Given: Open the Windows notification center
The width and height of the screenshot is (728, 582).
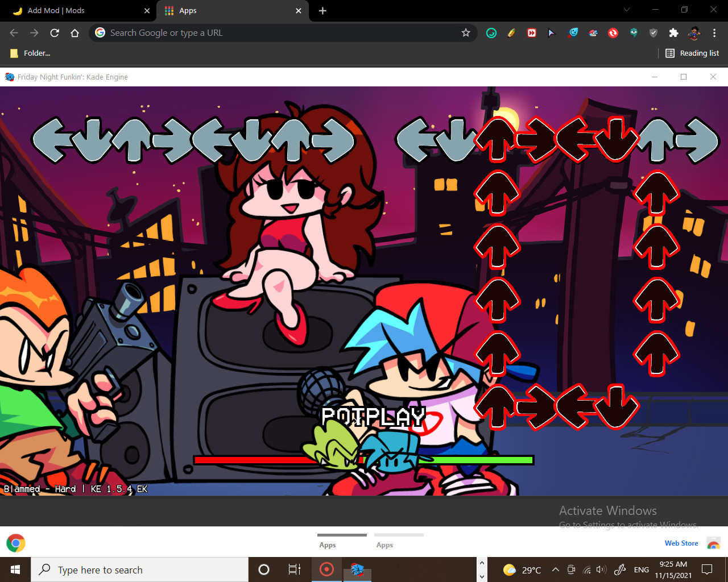Looking at the screenshot, I should tap(707, 569).
